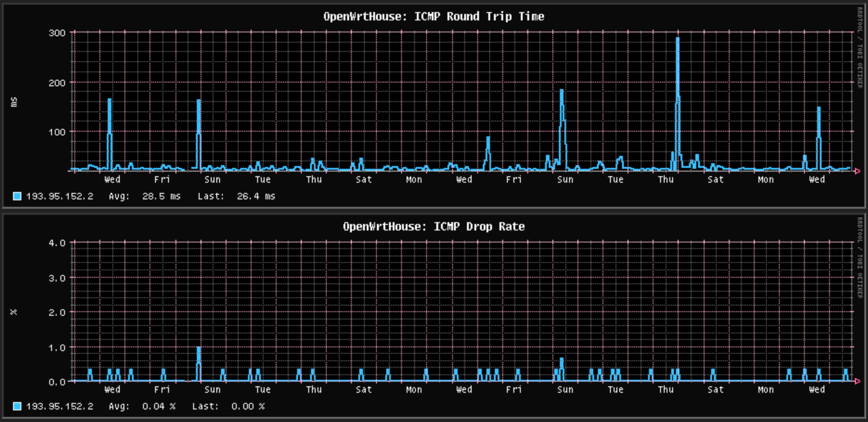Click the 1.0% drop spike near Sun
The image size is (868, 422).
pyautogui.click(x=199, y=352)
